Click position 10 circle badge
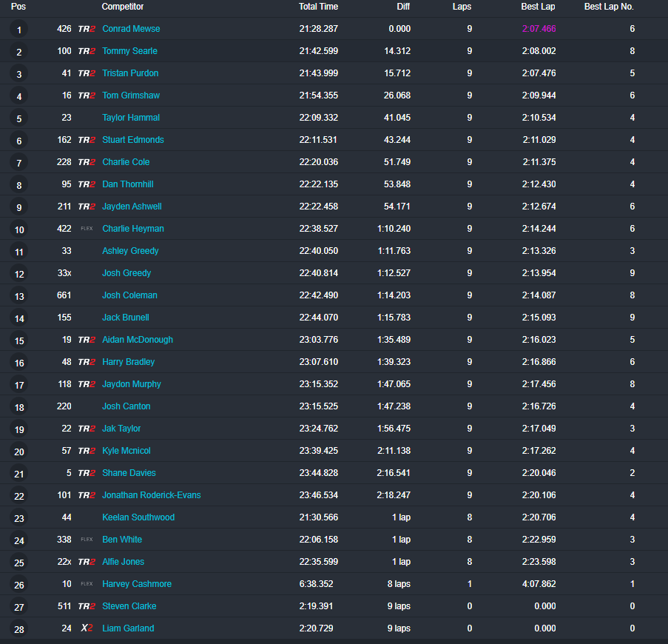 point(18,229)
